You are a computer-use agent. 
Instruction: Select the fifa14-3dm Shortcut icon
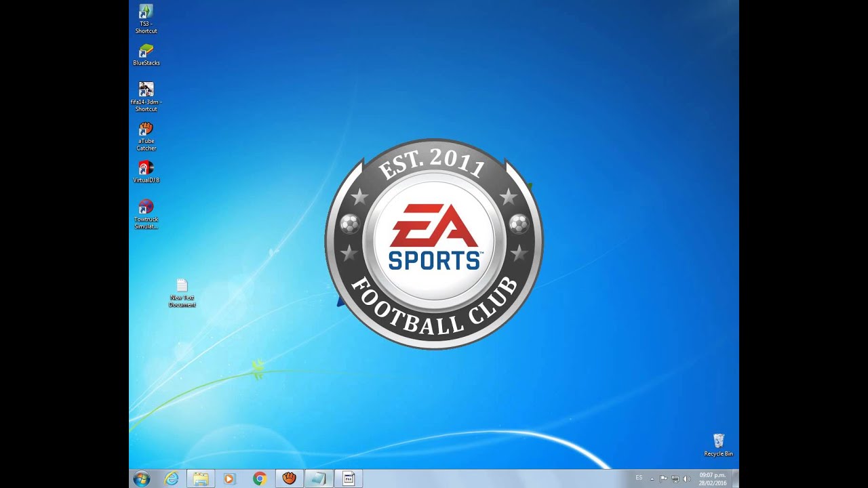tap(146, 97)
